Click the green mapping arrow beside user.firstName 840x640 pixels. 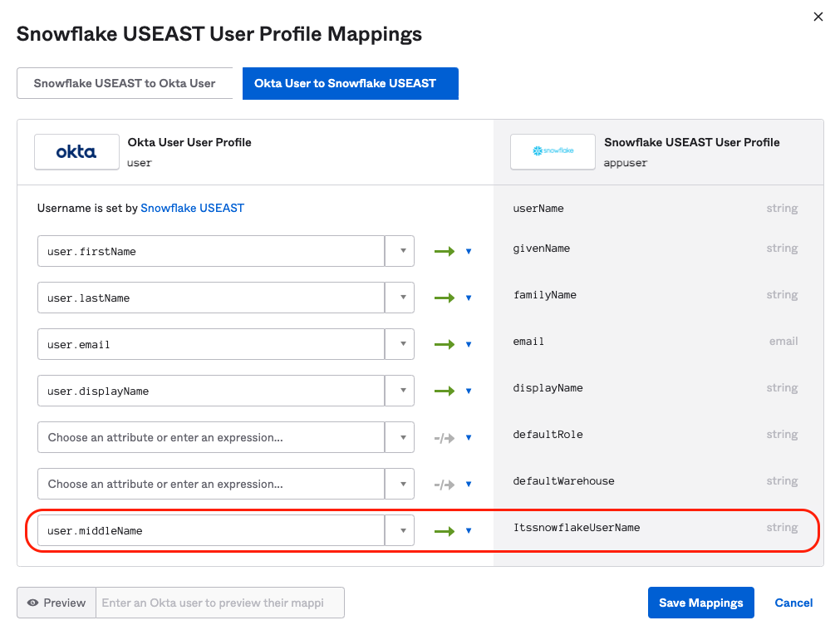(445, 250)
